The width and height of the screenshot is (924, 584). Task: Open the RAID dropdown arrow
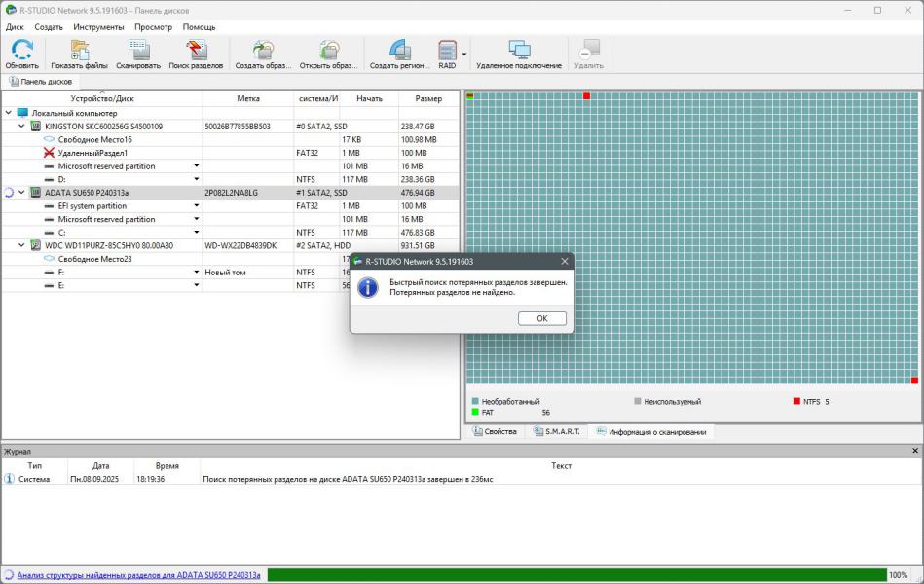coord(464,55)
